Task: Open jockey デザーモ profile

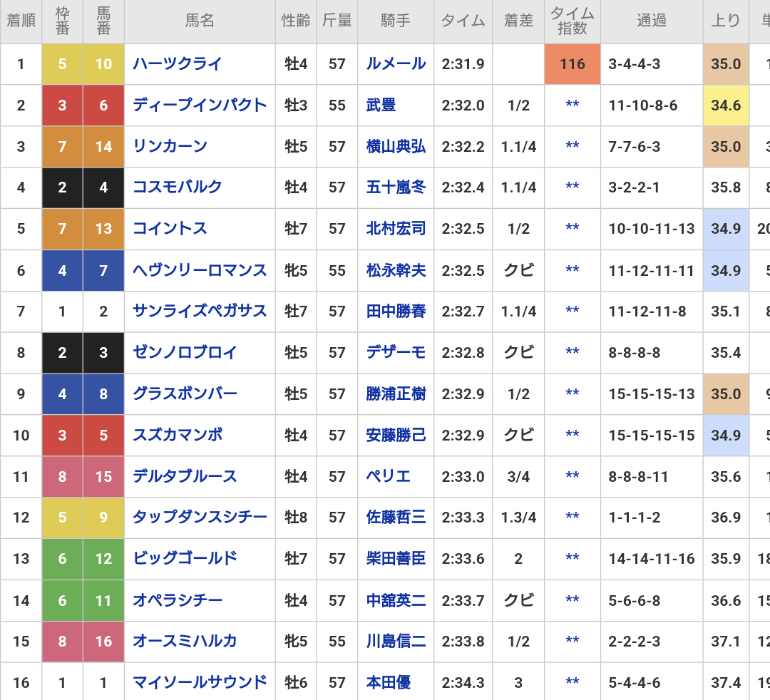Action: 396,353
